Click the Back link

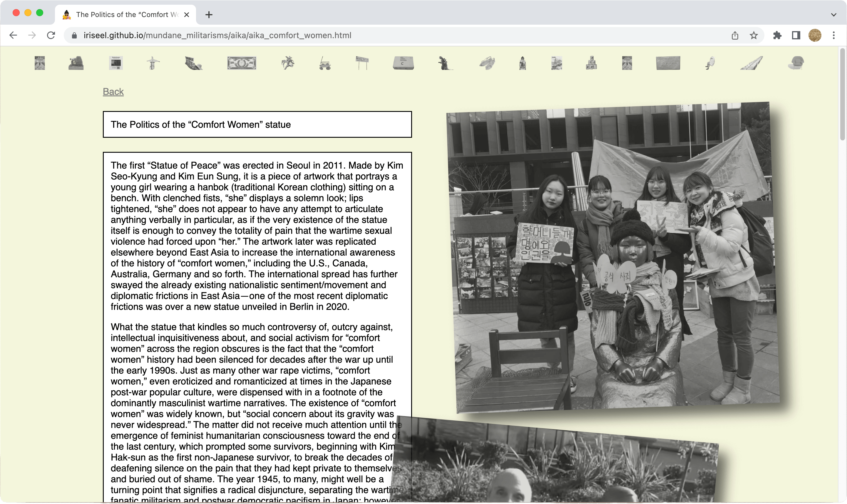click(113, 92)
